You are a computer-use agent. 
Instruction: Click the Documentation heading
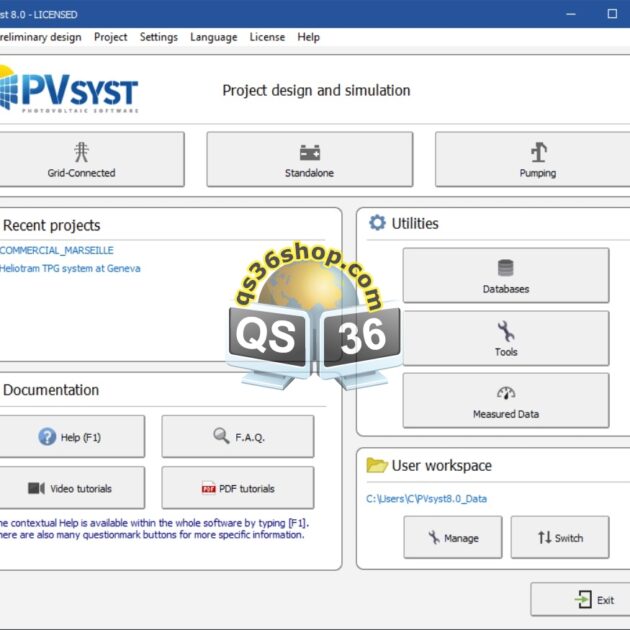pyautogui.click(x=51, y=390)
